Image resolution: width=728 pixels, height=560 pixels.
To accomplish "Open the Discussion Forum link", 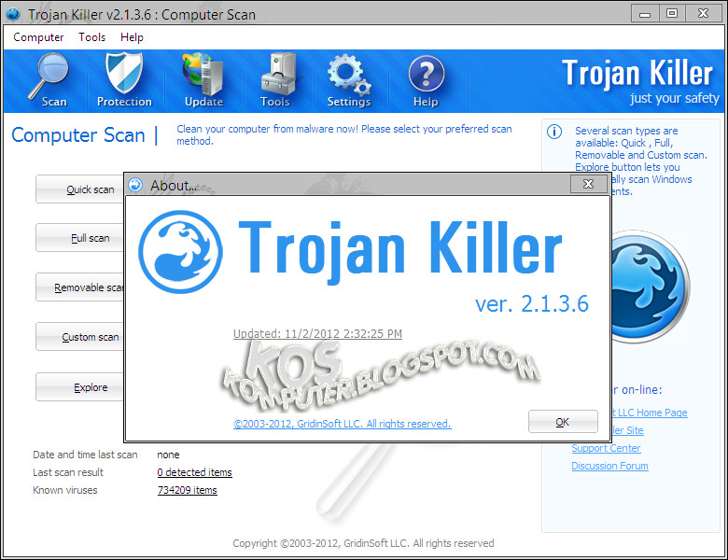I will pyautogui.click(x=609, y=466).
